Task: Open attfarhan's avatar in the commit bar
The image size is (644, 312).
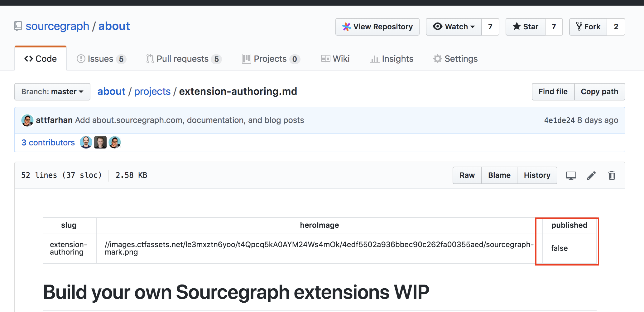Action: click(27, 120)
